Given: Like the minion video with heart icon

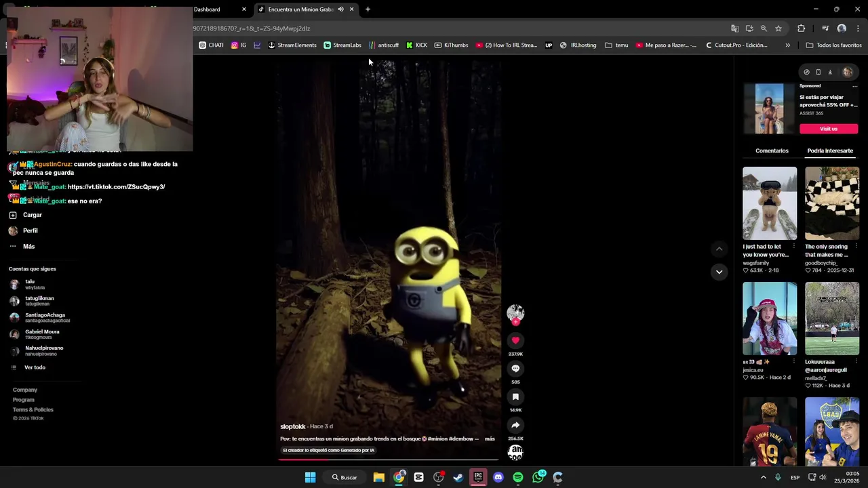Looking at the screenshot, I should [x=515, y=340].
